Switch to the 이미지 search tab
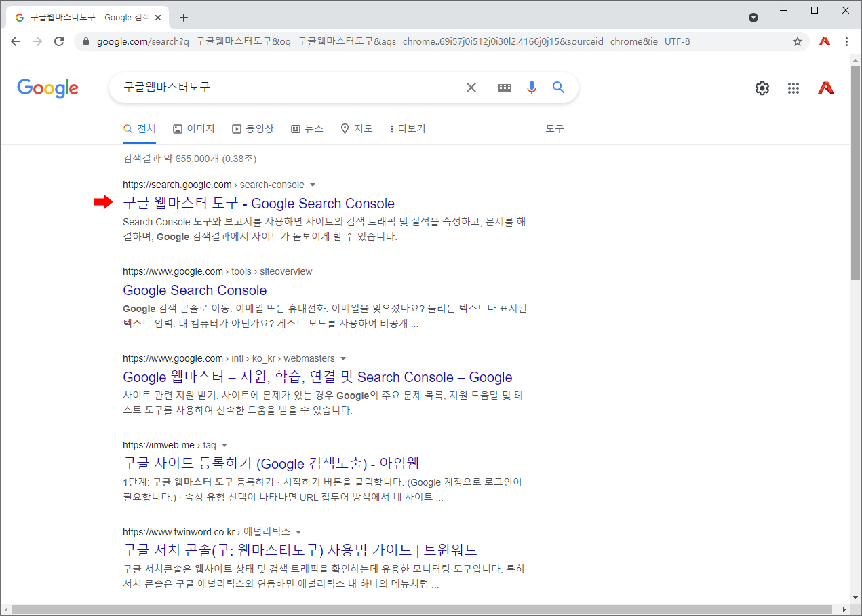The height and width of the screenshot is (616, 862). coord(194,128)
